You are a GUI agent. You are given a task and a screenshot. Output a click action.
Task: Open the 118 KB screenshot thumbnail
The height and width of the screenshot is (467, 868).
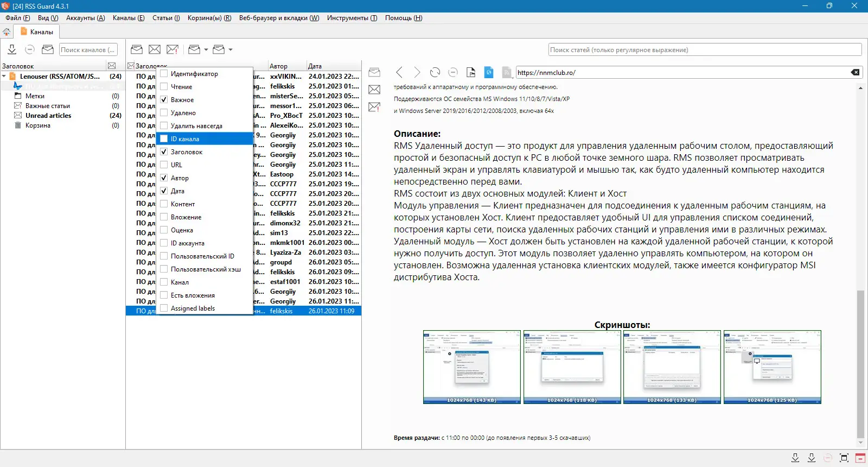click(572, 367)
